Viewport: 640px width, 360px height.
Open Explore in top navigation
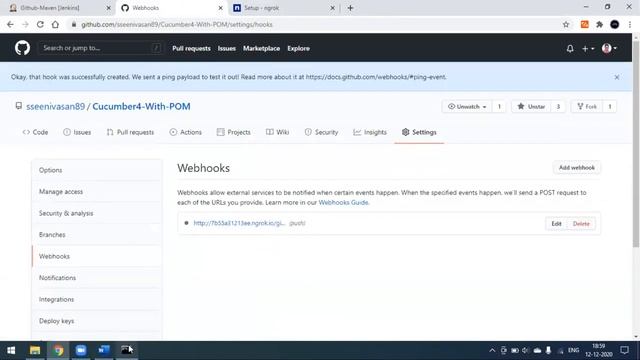(298, 48)
